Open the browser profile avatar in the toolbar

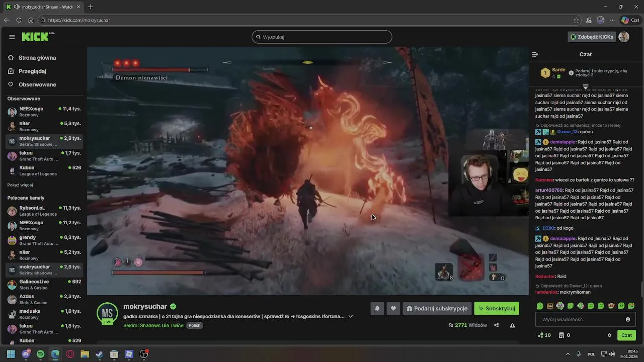600,20
